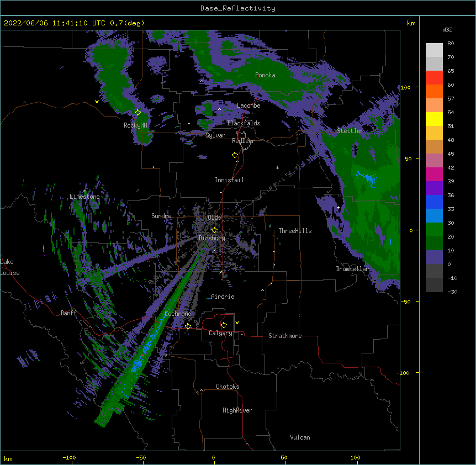Select the 20 dBZ green color swatch
The image size is (476, 465).
point(434,243)
